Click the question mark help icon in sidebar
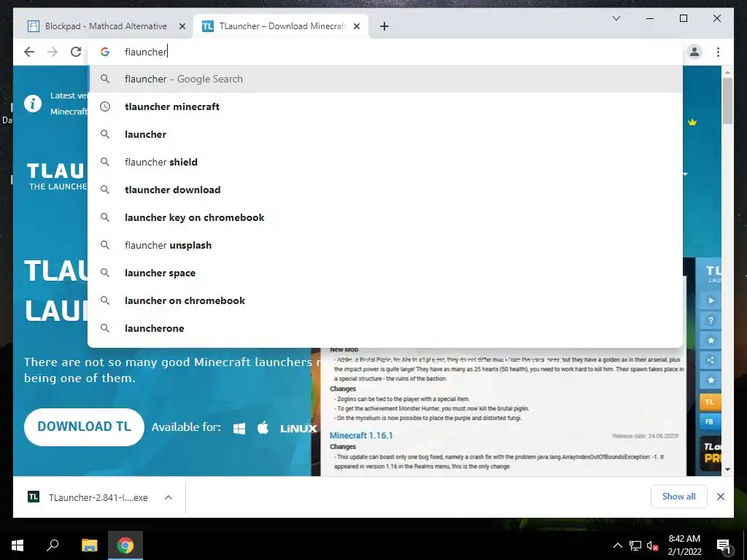This screenshot has height=560, width=747. click(711, 321)
